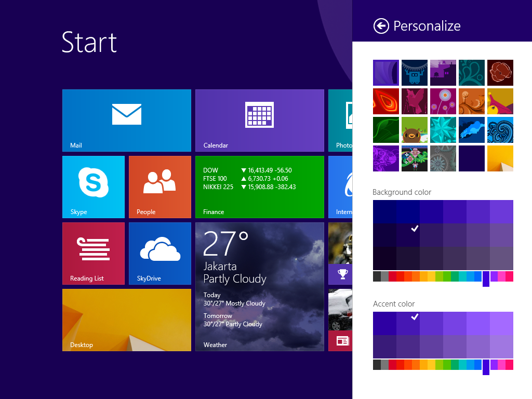Launch the Skype tile
Image resolution: width=532 pixels, height=399 pixels.
pyautogui.click(x=94, y=187)
